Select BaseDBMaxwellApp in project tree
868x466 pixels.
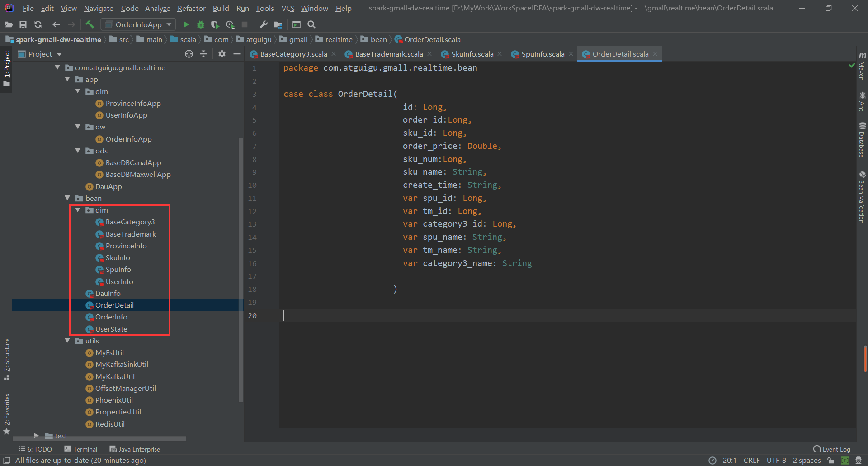[138, 174]
